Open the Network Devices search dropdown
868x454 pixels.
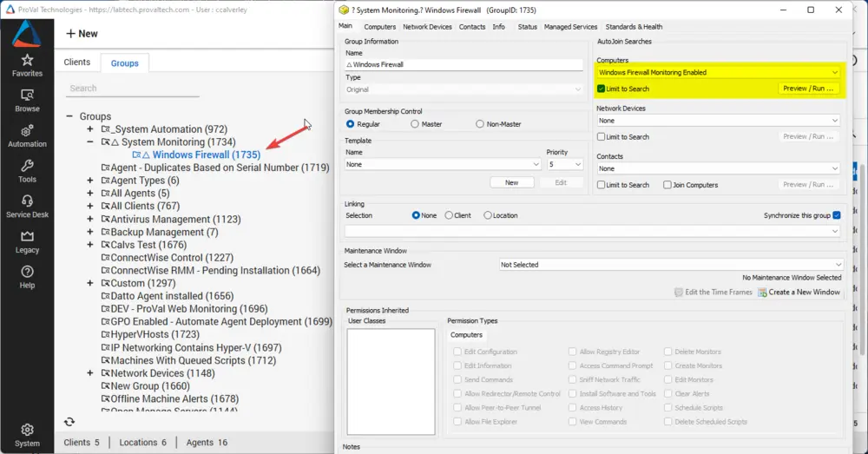coord(718,121)
